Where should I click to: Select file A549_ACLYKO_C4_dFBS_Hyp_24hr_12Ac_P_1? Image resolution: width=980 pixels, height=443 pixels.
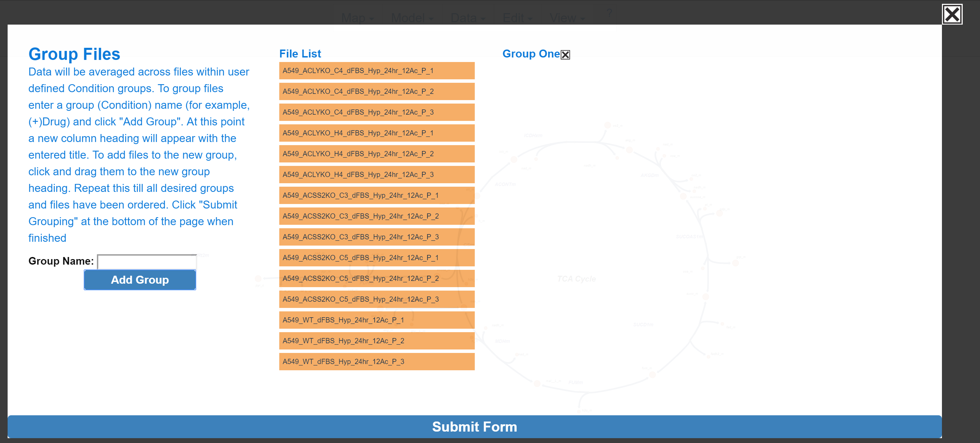[376, 70]
